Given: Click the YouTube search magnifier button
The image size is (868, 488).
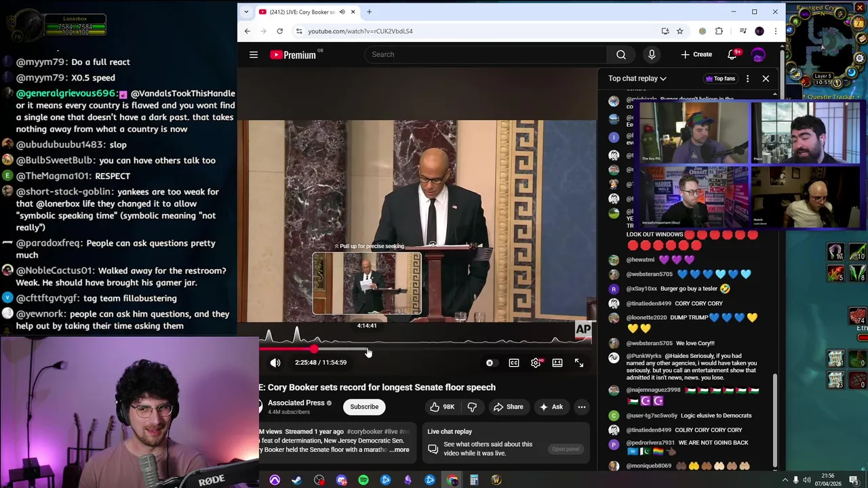Looking at the screenshot, I should 621,55.
